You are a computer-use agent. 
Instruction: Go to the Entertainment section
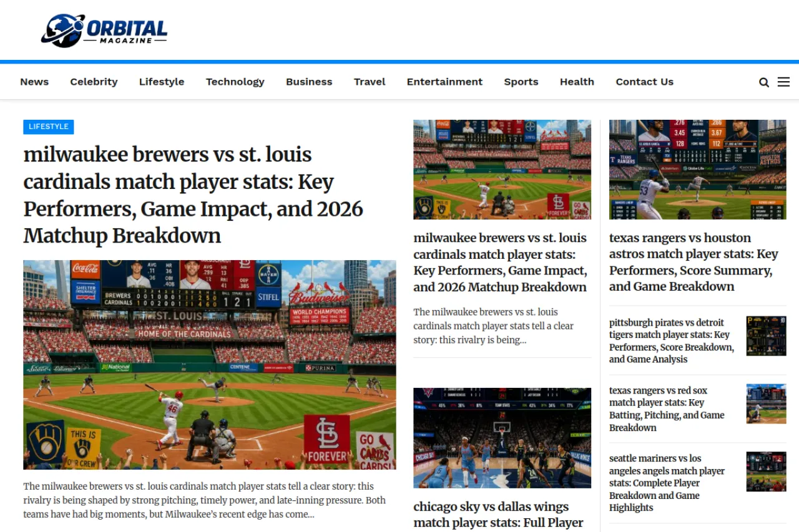pos(444,82)
